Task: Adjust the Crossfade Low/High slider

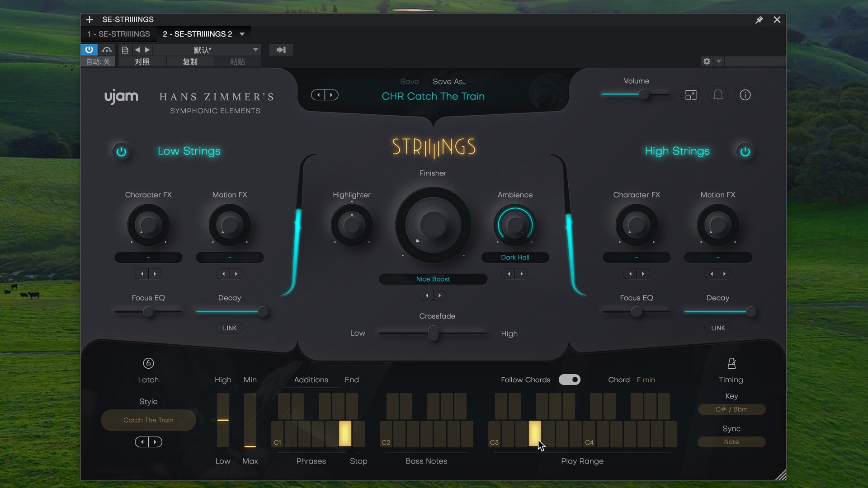Action: point(433,333)
